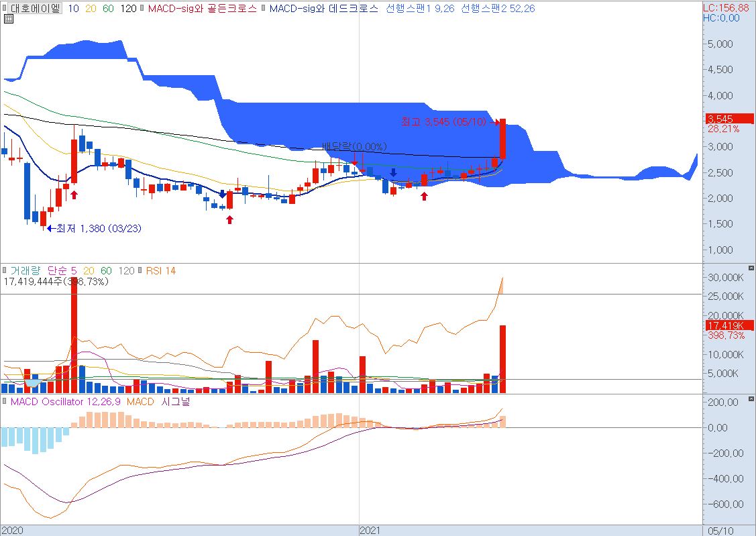Click the red 3,545 current price tag
Viewport: 756px width, 536px height.
[x=729, y=119]
